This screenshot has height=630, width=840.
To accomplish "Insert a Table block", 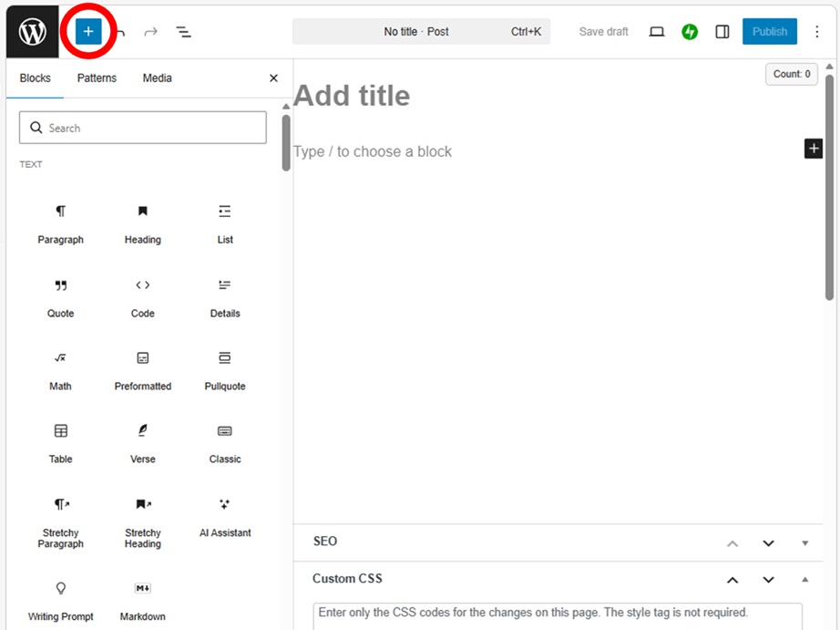I will pyautogui.click(x=61, y=441).
